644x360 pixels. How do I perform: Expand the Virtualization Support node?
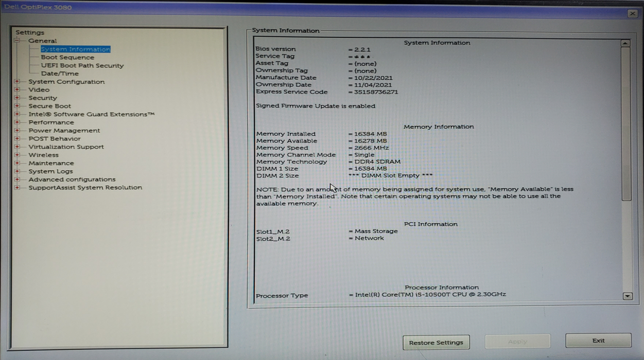coord(17,147)
